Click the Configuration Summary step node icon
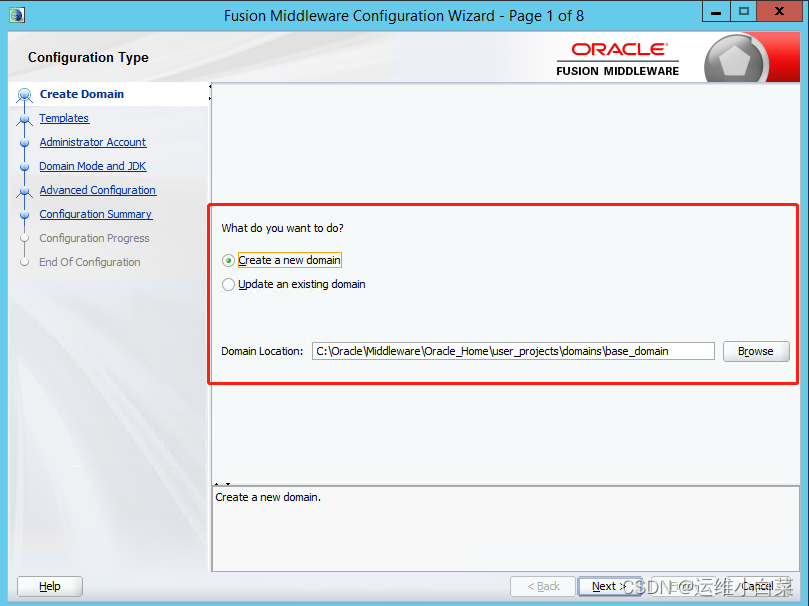The width and height of the screenshot is (809, 606). 24,215
